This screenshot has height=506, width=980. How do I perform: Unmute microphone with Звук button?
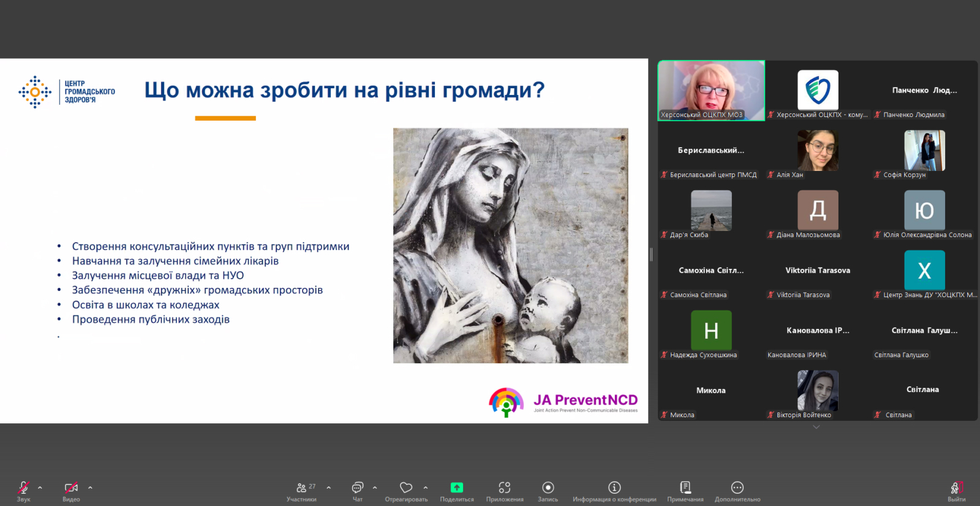point(23,488)
